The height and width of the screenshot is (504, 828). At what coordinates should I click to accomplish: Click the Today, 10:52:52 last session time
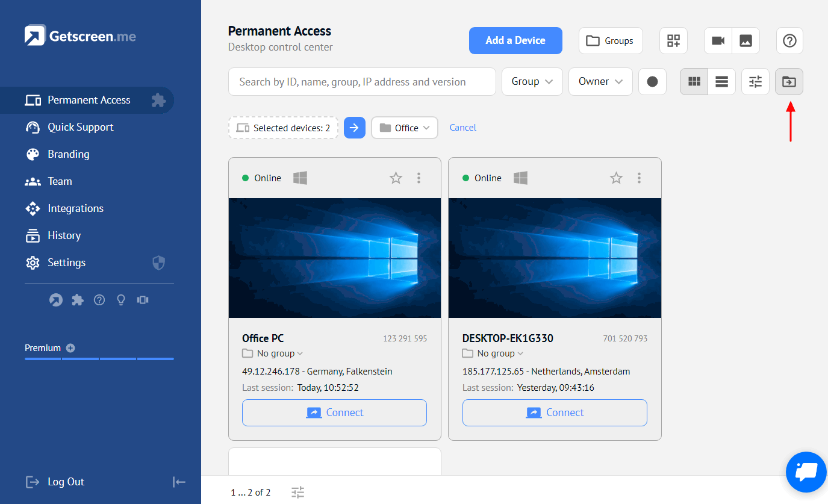click(328, 388)
